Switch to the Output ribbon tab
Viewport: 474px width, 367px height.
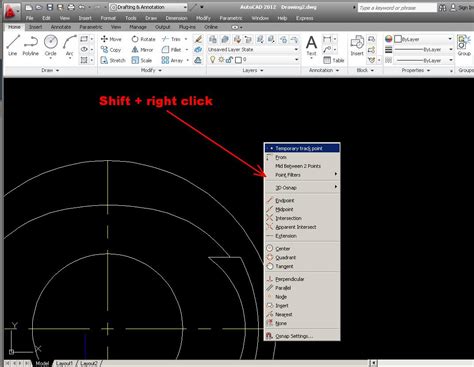pos(163,27)
